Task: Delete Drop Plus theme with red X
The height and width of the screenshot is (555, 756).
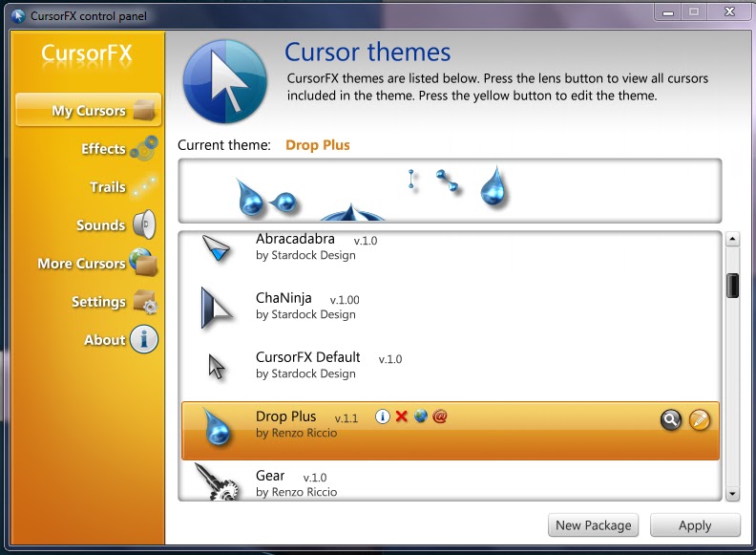Action: (401, 416)
